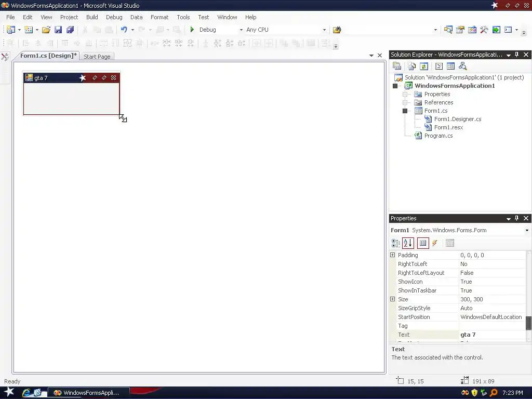Image resolution: width=532 pixels, height=399 pixels.
Task: Switch to the Start Page tab
Action: click(x=97, y=57)
